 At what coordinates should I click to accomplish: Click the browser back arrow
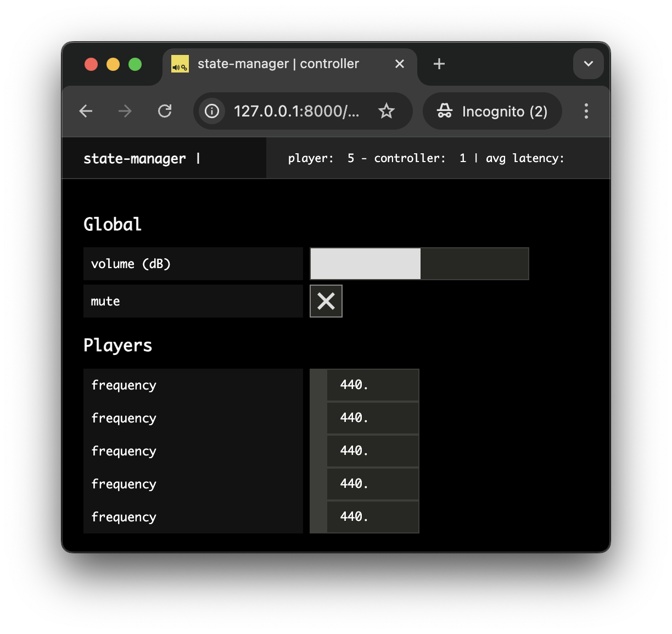click(x=86, y=112)
